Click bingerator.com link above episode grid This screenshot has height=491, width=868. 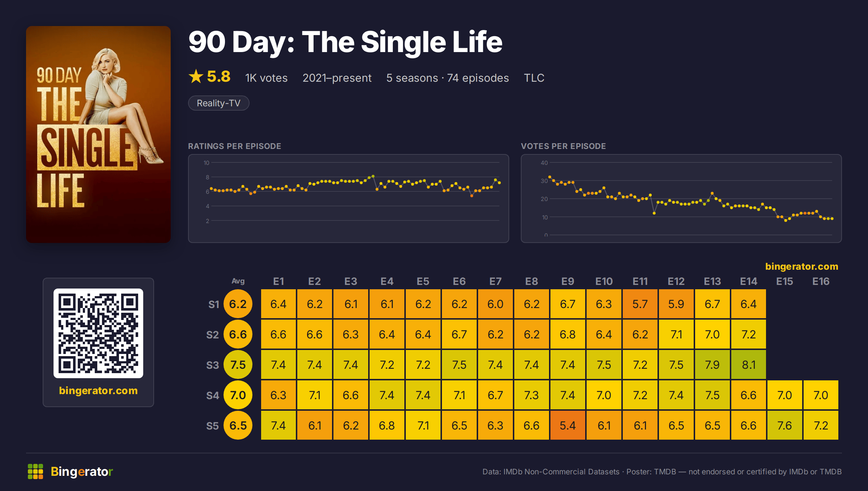pos(801,266)
